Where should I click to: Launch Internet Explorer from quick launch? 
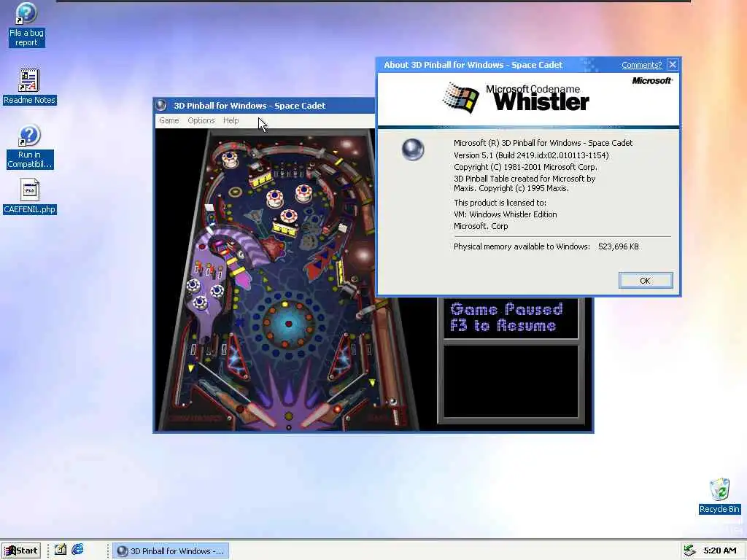click(77, 550)
